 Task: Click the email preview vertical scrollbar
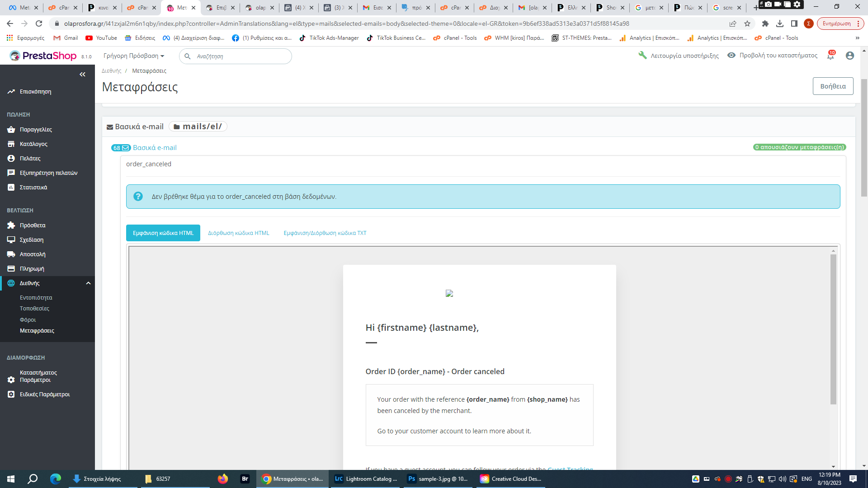(x=833, y=329)
